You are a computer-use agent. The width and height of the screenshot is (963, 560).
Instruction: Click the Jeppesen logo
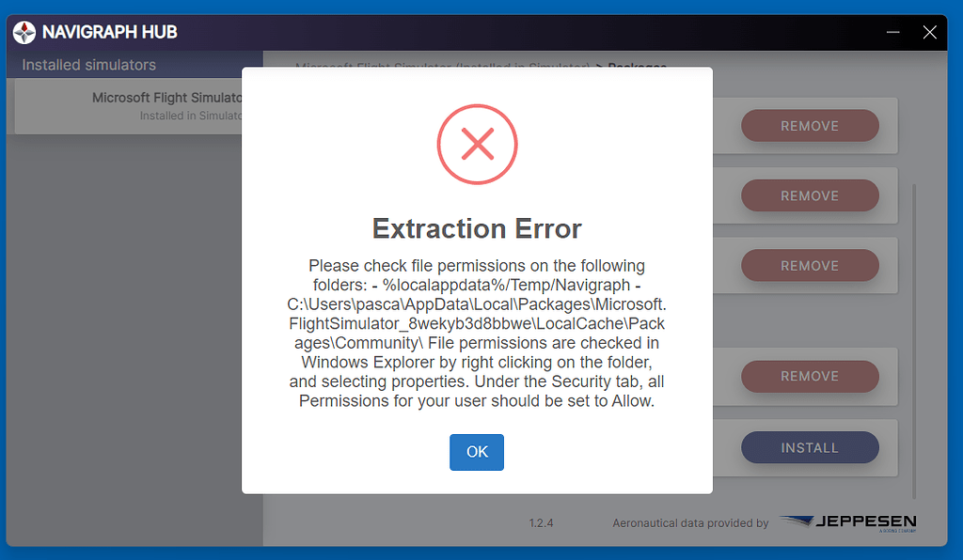(x=847, y=522)
